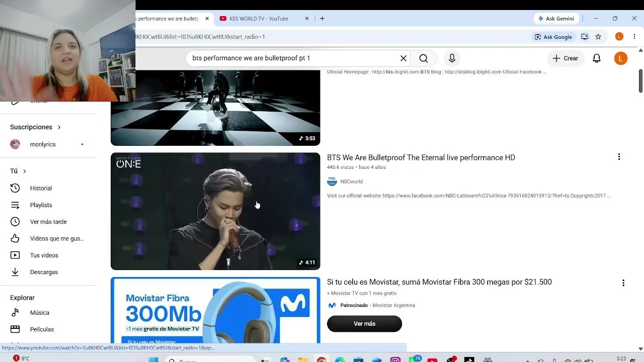Screen dimensions: 644x362
Task: Open the Chrome three-dot menu
Action: point(634,37)
